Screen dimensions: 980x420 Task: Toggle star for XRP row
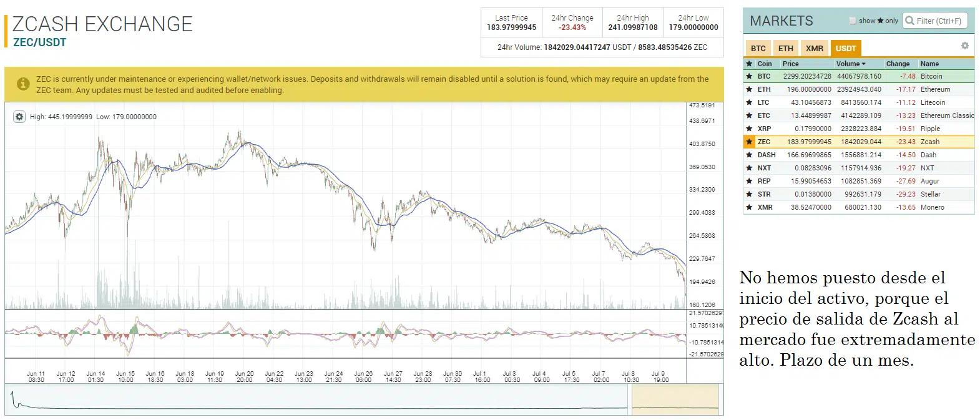tap(749, 129)
